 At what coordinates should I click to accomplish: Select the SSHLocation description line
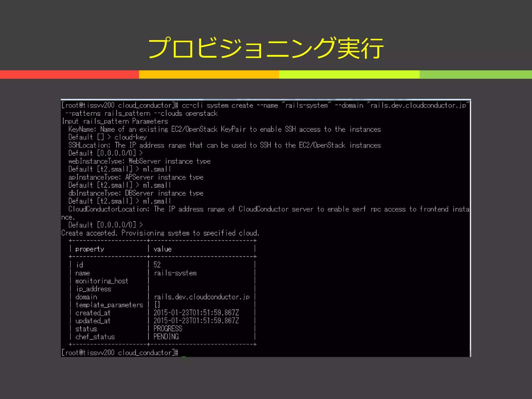tap(225, 145)
